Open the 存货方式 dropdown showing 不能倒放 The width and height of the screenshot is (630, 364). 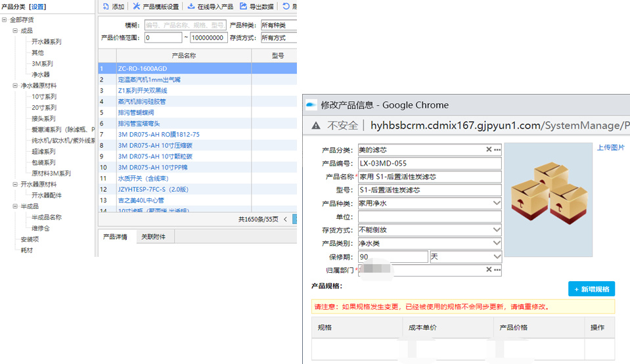497,230
